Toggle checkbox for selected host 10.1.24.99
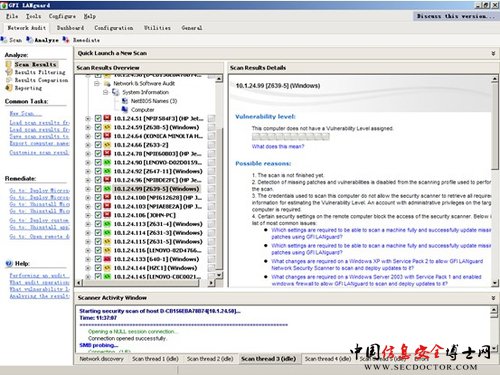Image resolution: width=500 pixels, height=375 pixels. pyautogui.click(x=98, y=189)
